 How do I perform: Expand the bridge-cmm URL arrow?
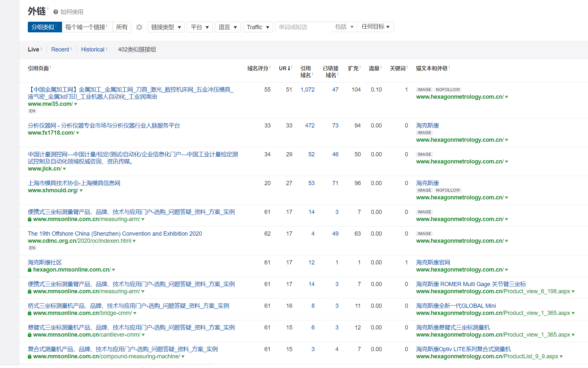[x=135, y=313]
